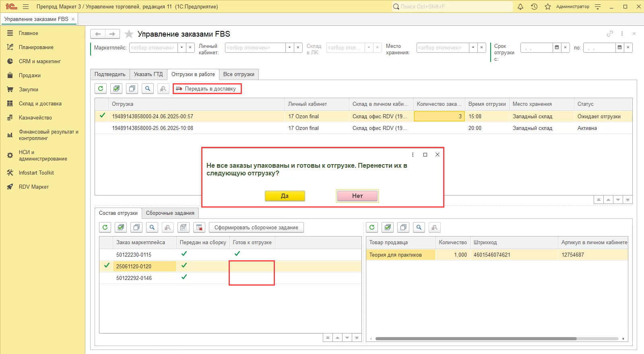
Task: Toggle checkmark for order 25061120-0120
Action: 107,265
